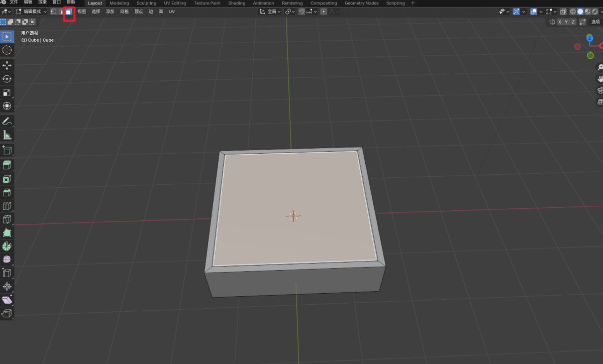
Task: Open the 选项 options dropdown
Action: click(596, 22)
